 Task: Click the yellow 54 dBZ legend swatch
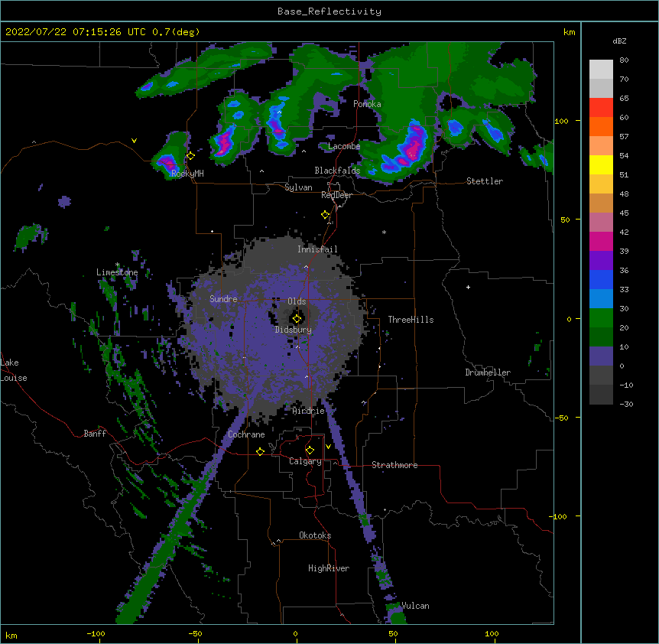click(x=601, y=164)
